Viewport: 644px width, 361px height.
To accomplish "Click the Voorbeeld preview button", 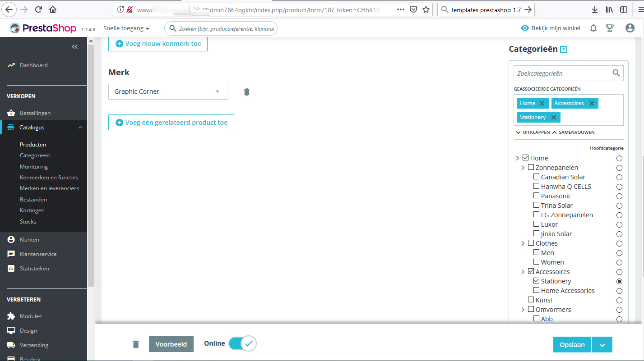I will [x=171, y=344].
